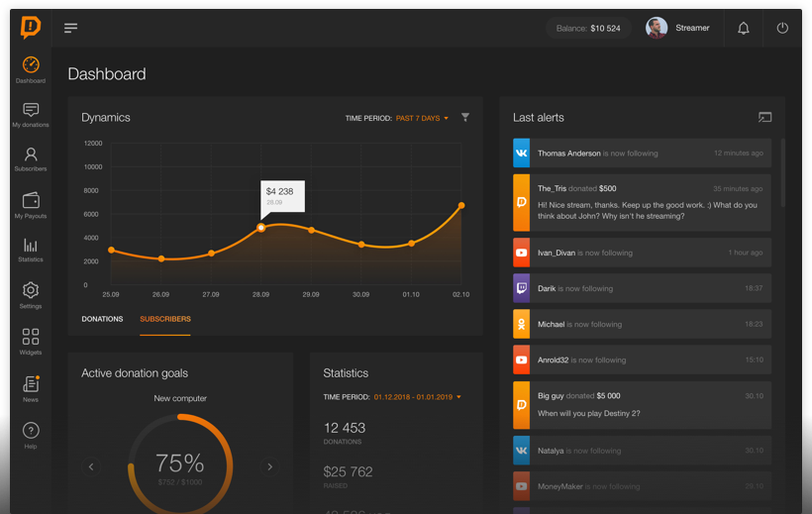Open the hamburger menu in top bar

click(x=70, y=28)
